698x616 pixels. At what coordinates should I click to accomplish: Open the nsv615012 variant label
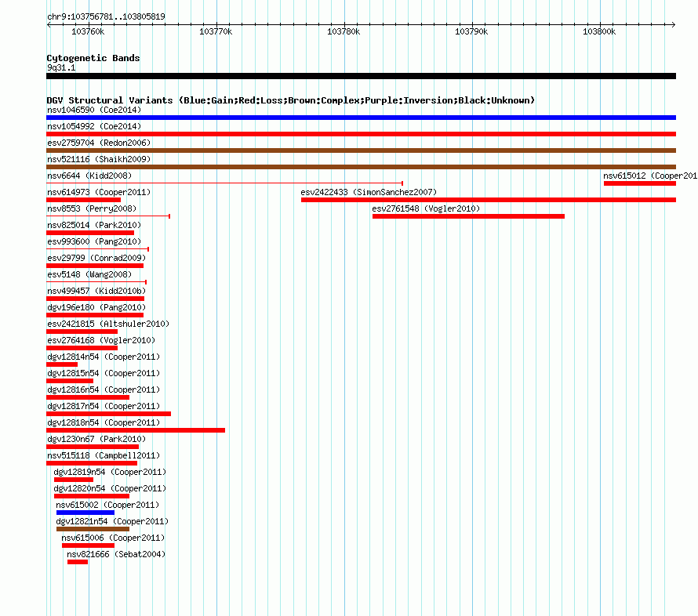pos(650,176)
